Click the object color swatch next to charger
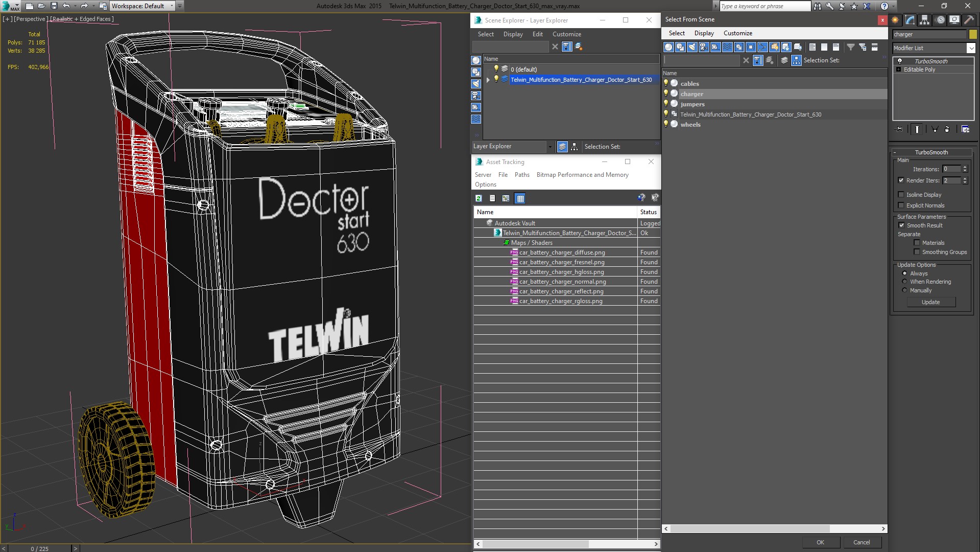 point(973,34)
